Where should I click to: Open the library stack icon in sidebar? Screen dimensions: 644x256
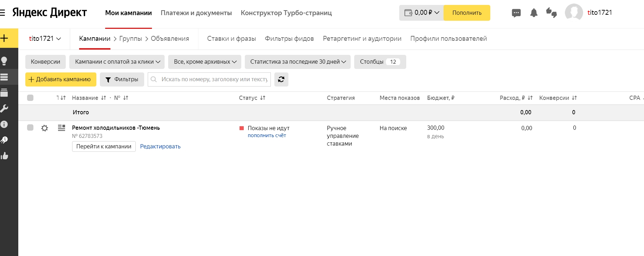click(x=4, y=92)
